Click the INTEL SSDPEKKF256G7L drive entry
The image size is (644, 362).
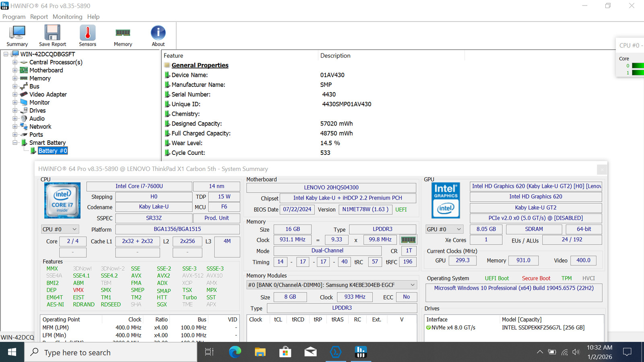543,328
